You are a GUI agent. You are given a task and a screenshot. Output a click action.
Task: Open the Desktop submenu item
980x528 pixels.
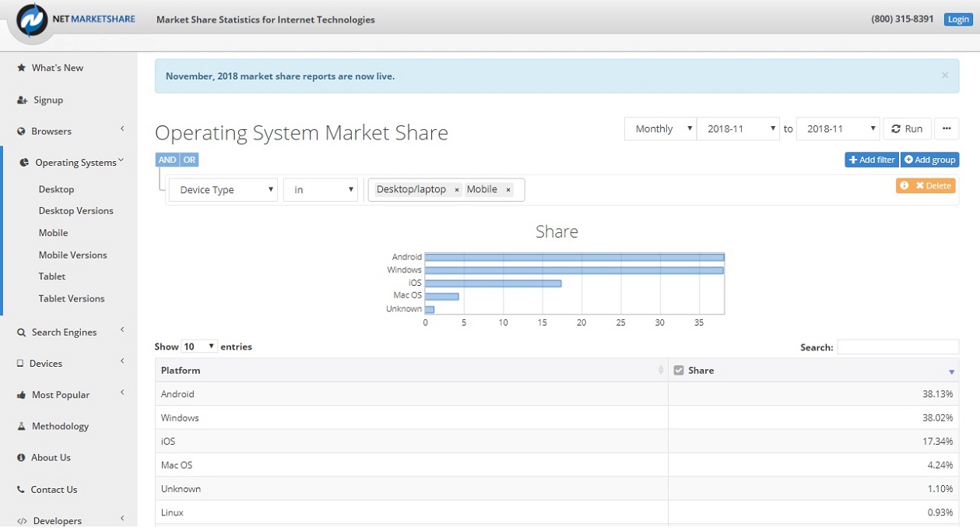(x=57, y=189)
